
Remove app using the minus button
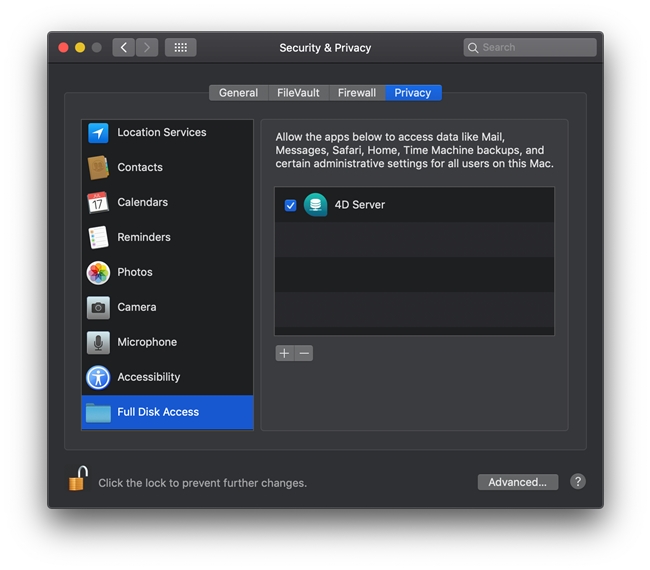pyautogui.click(x=304, y=353)
